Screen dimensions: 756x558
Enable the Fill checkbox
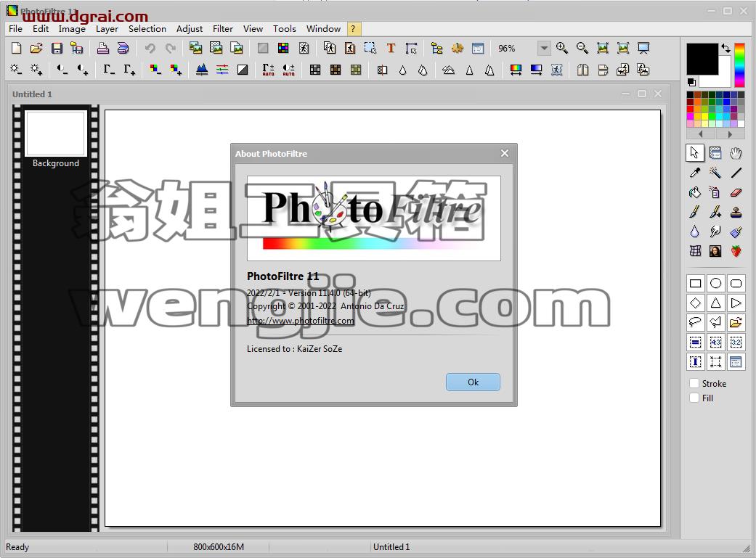coord(694,398)
